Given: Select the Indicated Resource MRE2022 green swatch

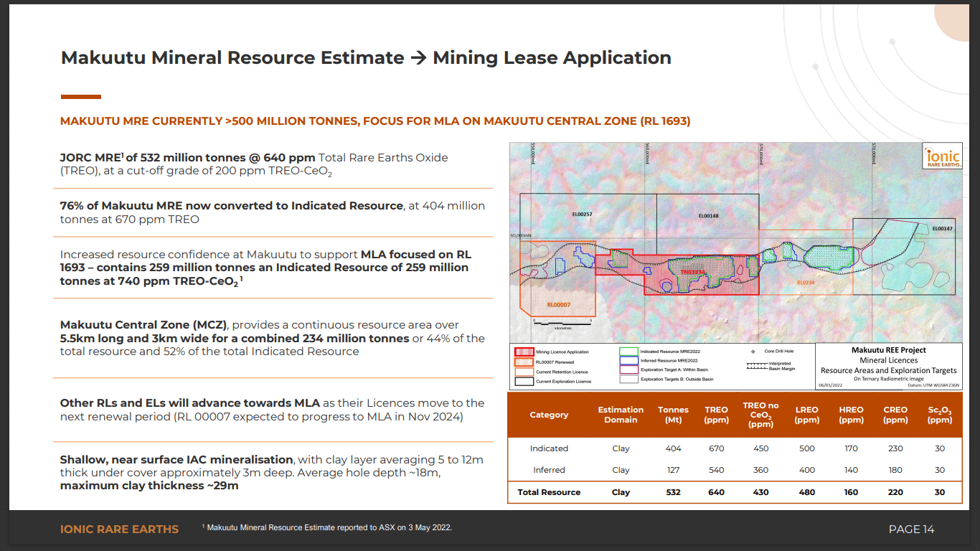Looking at the screenshot, I should (x=628, y=352).
